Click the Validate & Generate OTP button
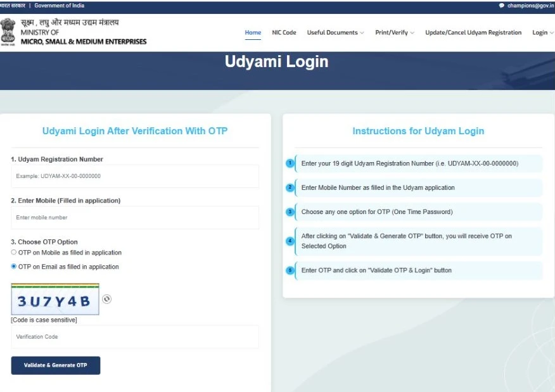Screen dimensions: 555x392 tap(56, 365)
